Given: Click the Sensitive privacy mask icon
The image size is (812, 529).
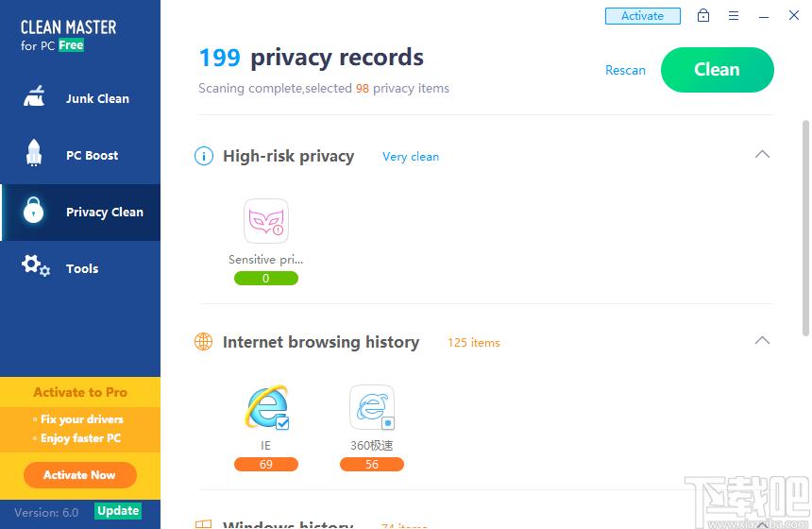Looking at the screenshot, I should tap(266, 221).
